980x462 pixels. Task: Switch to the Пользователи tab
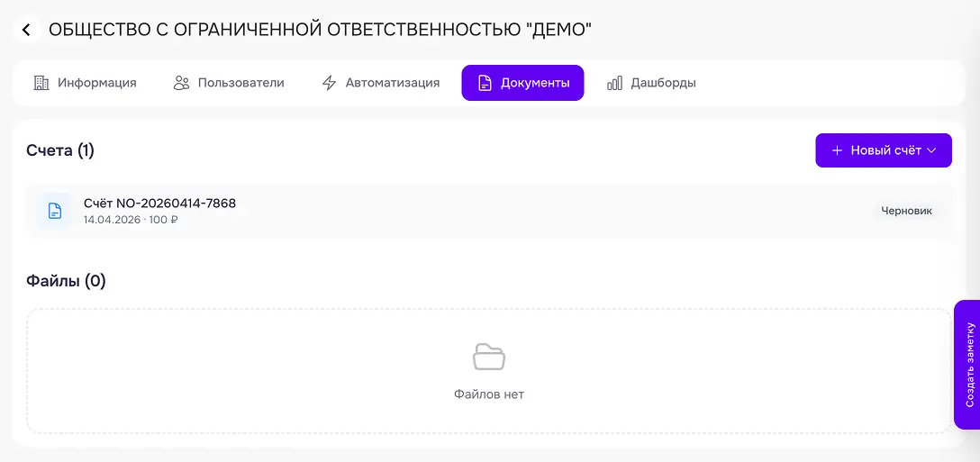(x=229, y=83)
